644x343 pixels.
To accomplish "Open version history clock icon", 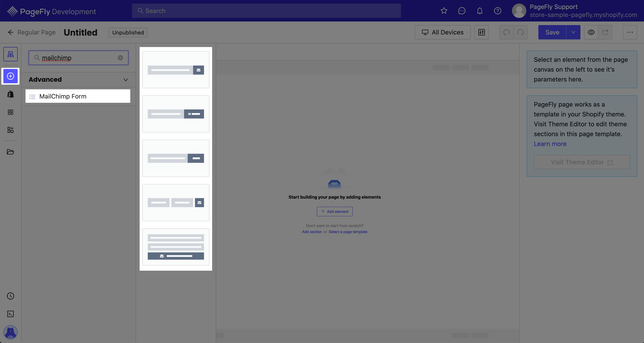I will [11, 296].
